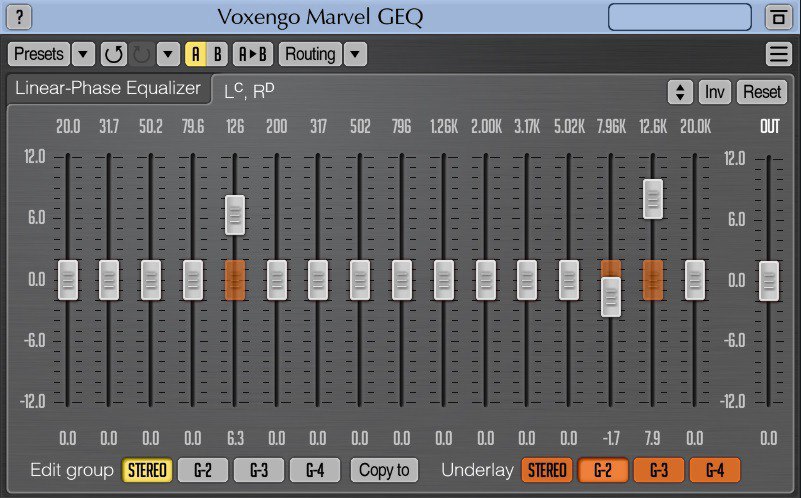Click the 2.00K band fader handle
801x498 pixels.
[x=486, y=280]
